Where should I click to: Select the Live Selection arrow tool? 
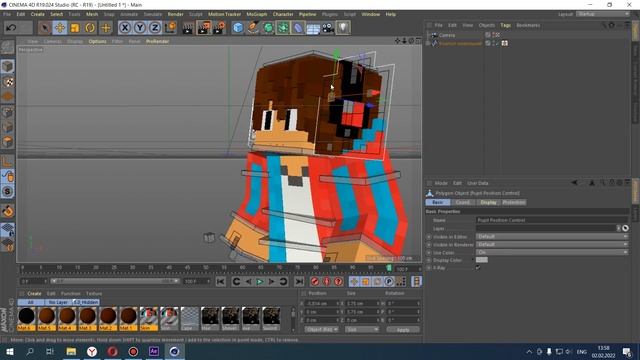tap(44, 28)
